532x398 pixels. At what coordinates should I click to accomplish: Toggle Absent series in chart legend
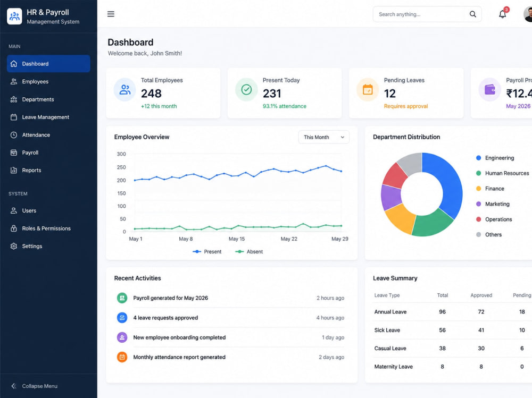point(249,251)
